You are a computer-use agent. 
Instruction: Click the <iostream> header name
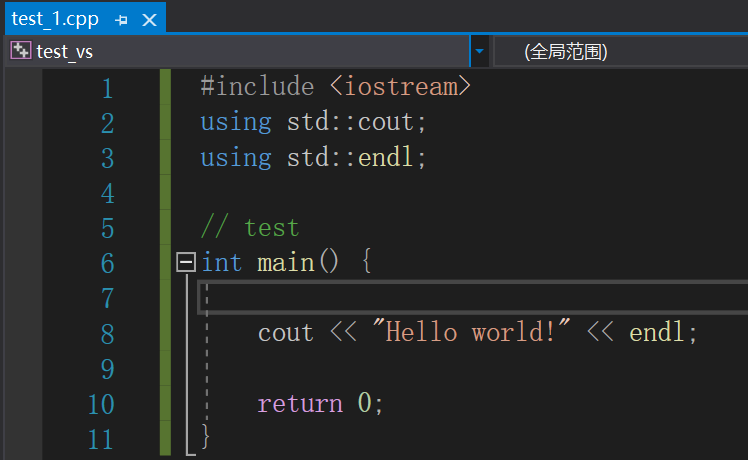pos(400,86)
